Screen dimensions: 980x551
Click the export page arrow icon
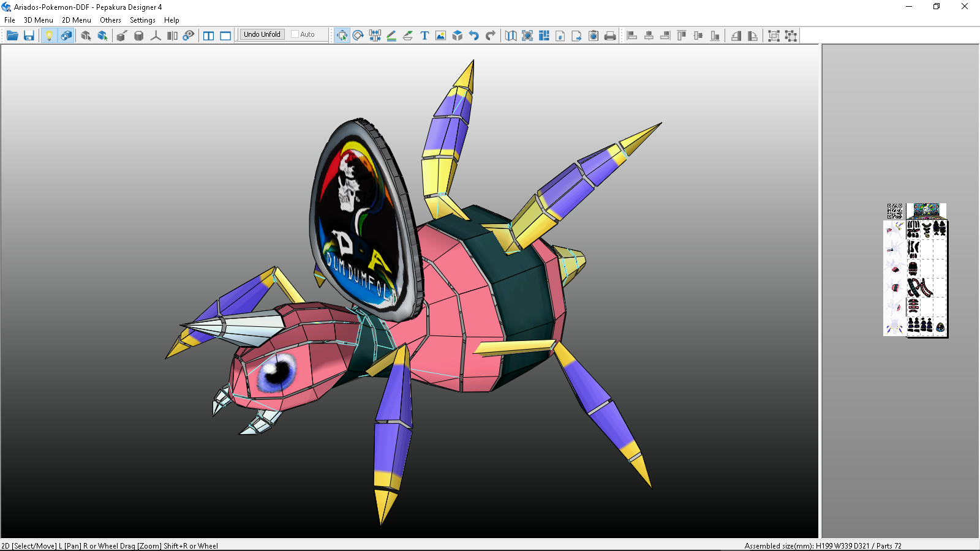pos(577,36)
